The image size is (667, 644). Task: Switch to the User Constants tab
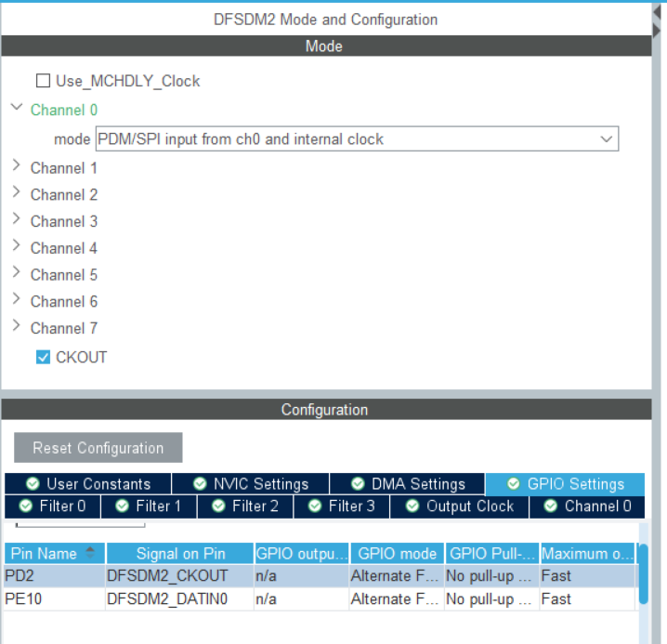click(x=88, y=484)
